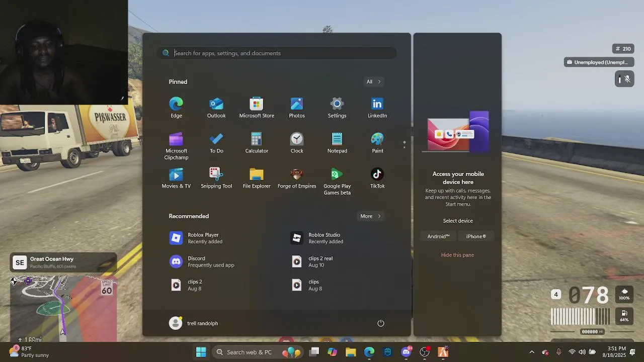Open Copilot from the taskbar

tap(333, 352)
